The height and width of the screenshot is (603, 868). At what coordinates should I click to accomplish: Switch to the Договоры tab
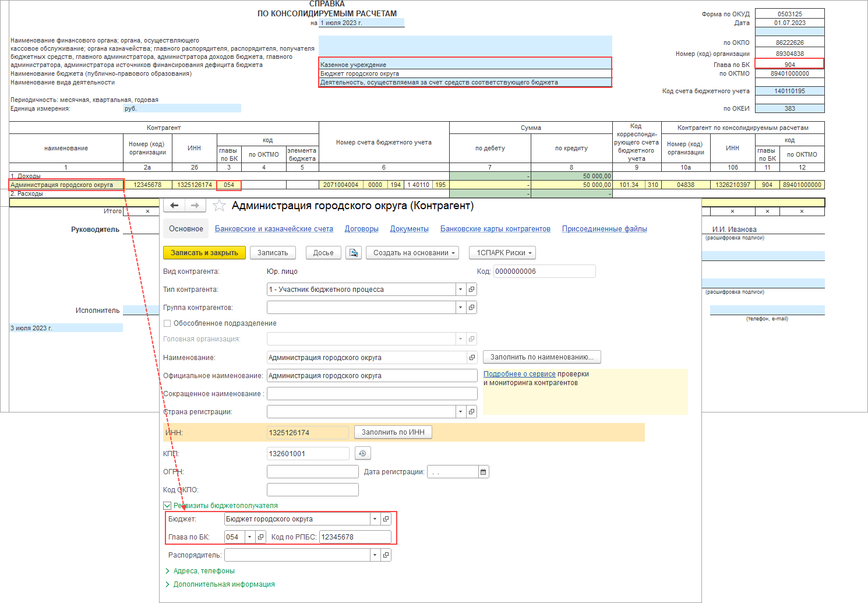point(362,229)
